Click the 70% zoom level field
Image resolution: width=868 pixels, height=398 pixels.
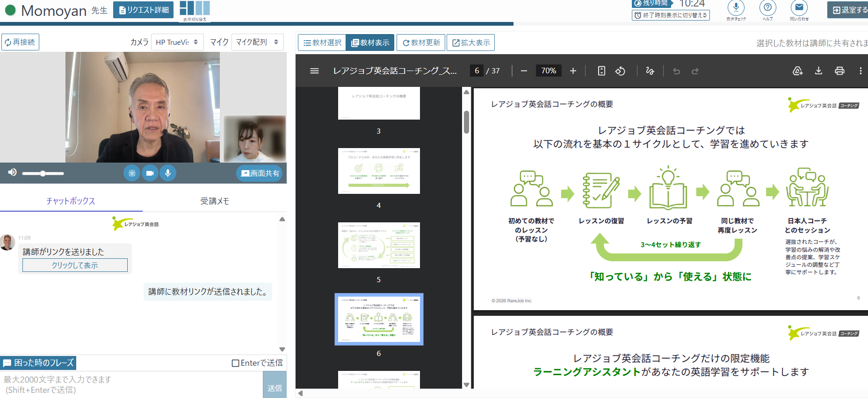[549, 71]
